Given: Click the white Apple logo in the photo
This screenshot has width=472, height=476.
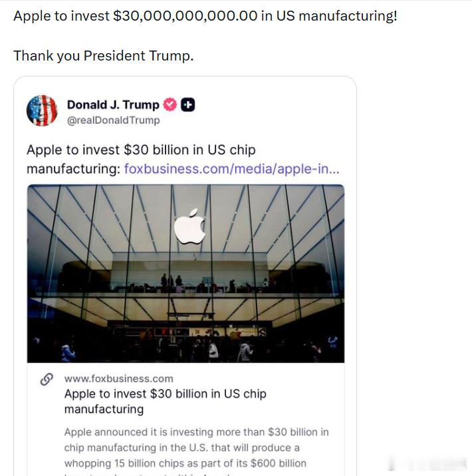Looking at the screenshot, I should coord(189,226).
